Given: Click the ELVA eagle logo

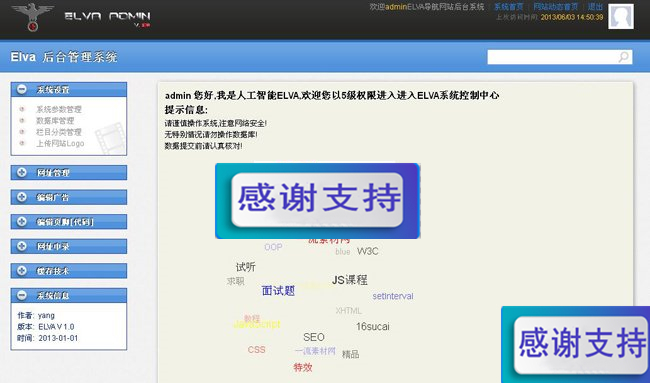Looking at the screenshot, I should coord(33,17).
